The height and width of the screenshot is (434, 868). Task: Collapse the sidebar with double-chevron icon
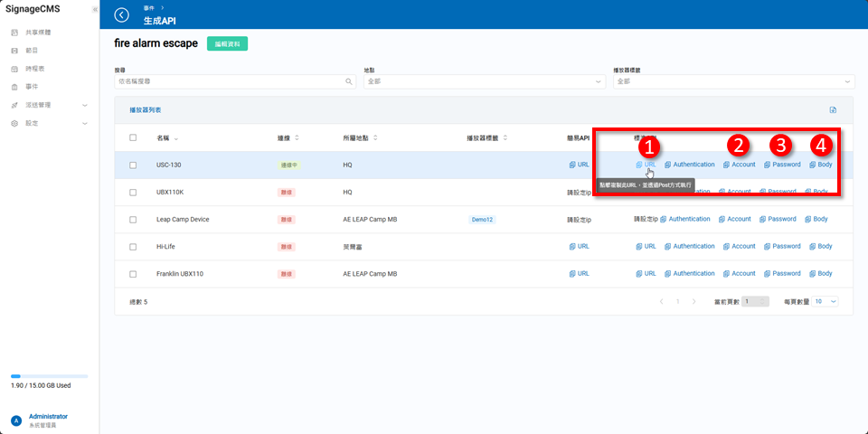[x=95, y=9]
